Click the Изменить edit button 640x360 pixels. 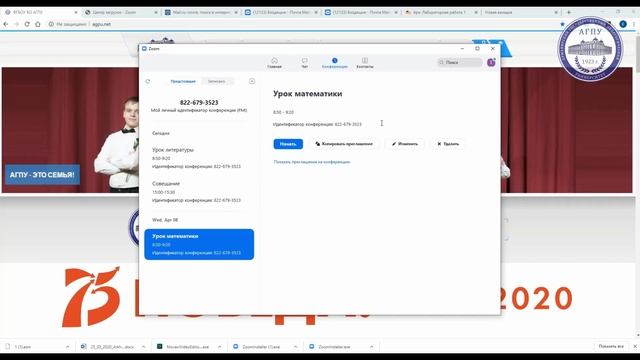pyautogui.click(x=405, y=144)
